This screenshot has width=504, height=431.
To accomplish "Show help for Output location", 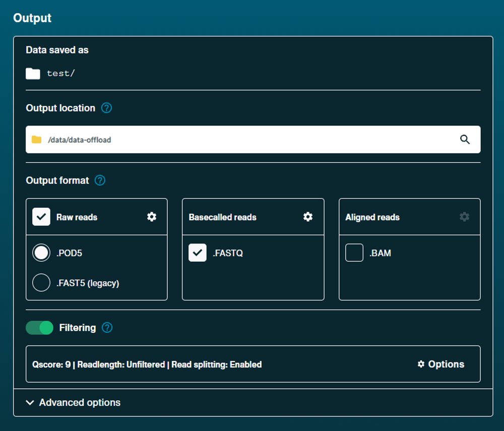I will point(106,108).
